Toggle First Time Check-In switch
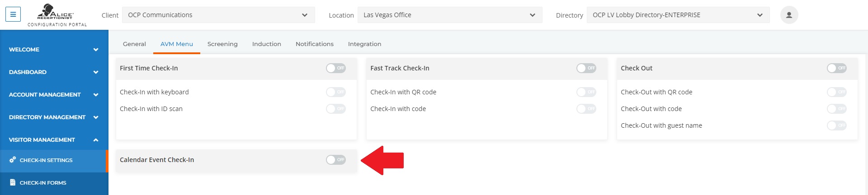The height and width of the screenshot is (195, 868). (x=336, y=68)
